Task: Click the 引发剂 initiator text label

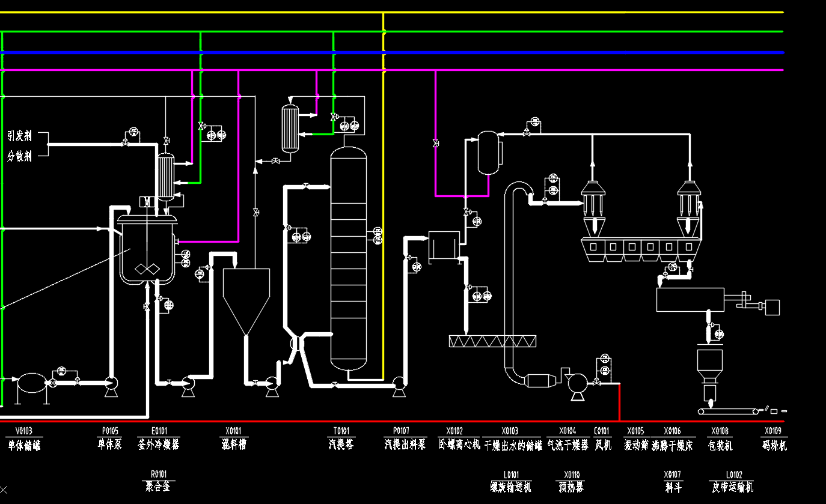Action: coord(20,135)
